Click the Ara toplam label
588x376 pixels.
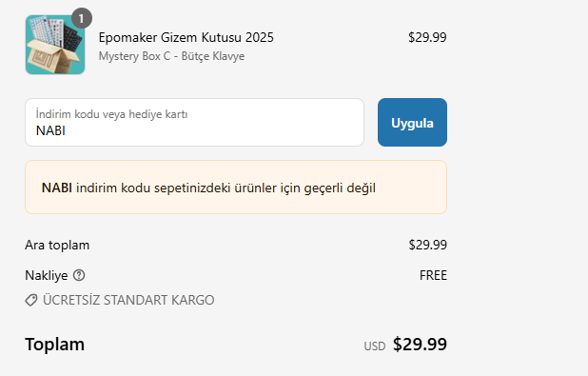point(57,245)
